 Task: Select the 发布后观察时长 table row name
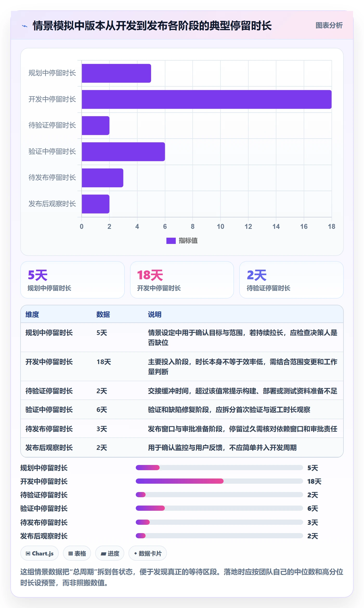coord(49,448)
